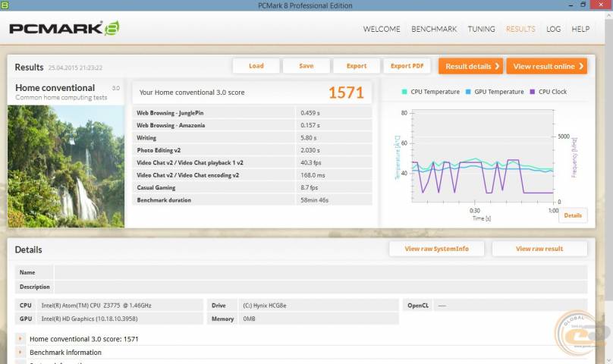Click the Home conventional title
The width and height of the screenshot is (613, 364).
pos(55,88)
